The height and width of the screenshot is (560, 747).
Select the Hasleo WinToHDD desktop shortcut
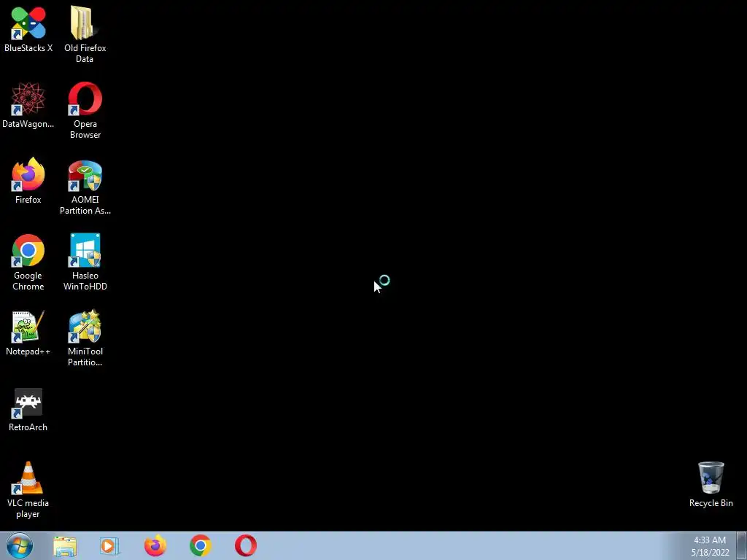pos(85,262)
